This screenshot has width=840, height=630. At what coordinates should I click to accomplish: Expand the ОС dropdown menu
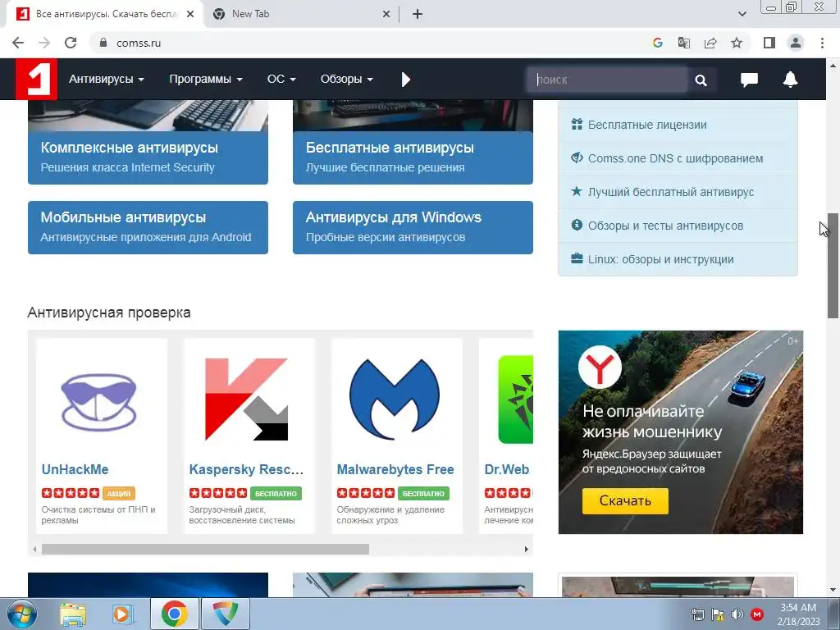[x=281, y=80]
